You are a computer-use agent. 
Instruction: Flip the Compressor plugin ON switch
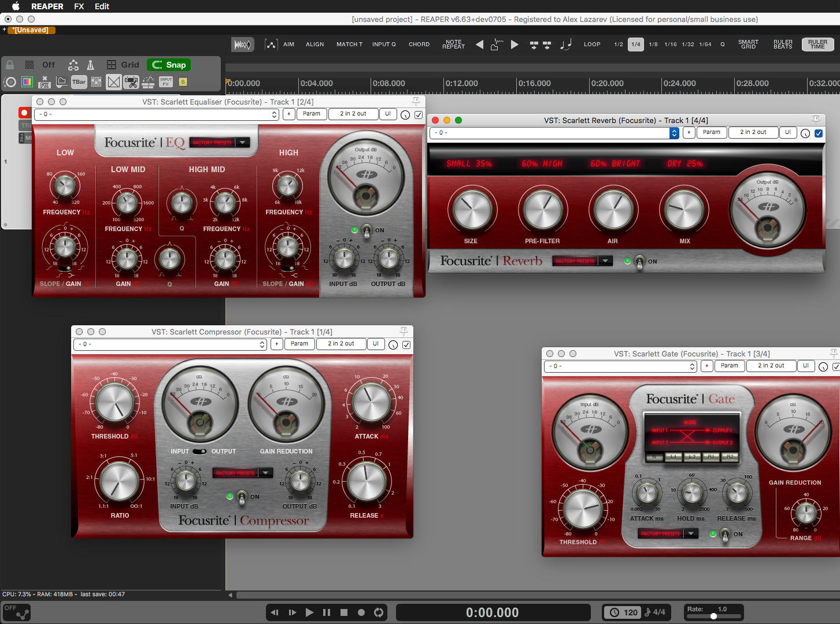242,497
